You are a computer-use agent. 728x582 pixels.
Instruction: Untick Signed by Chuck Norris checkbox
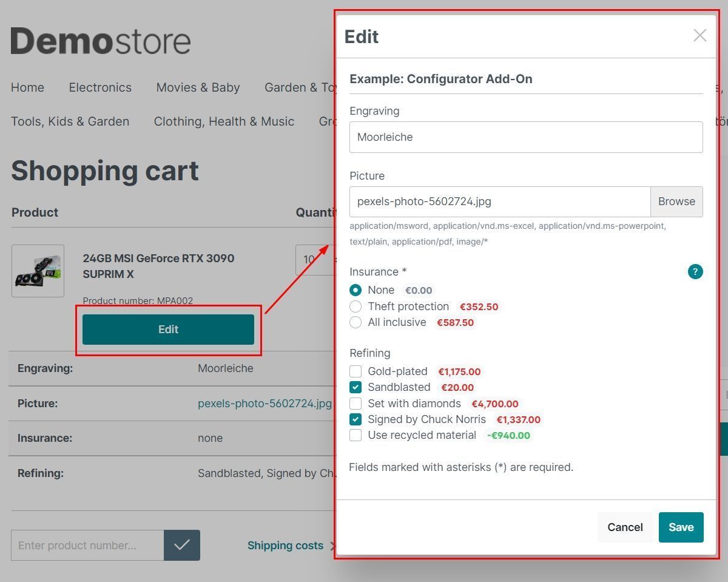356,419
